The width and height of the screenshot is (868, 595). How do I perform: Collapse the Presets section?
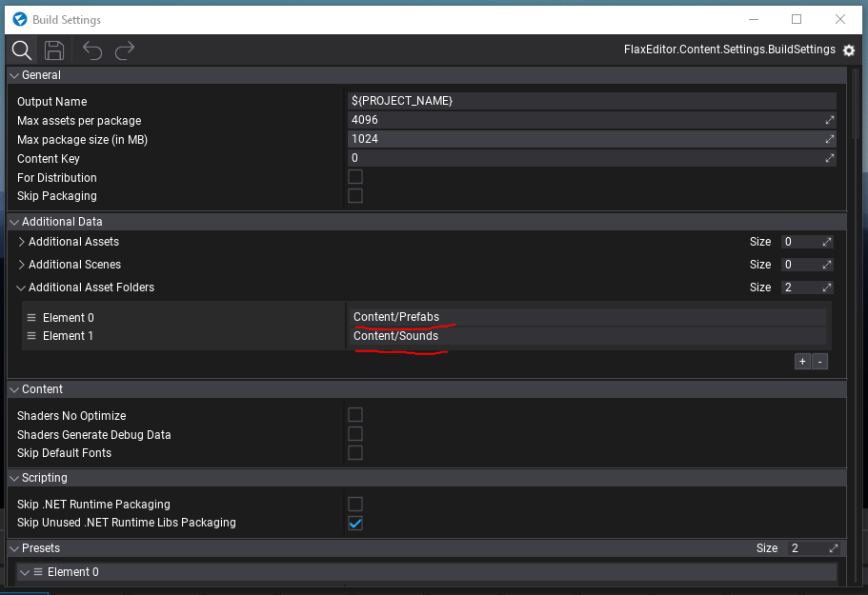[14, 548]
